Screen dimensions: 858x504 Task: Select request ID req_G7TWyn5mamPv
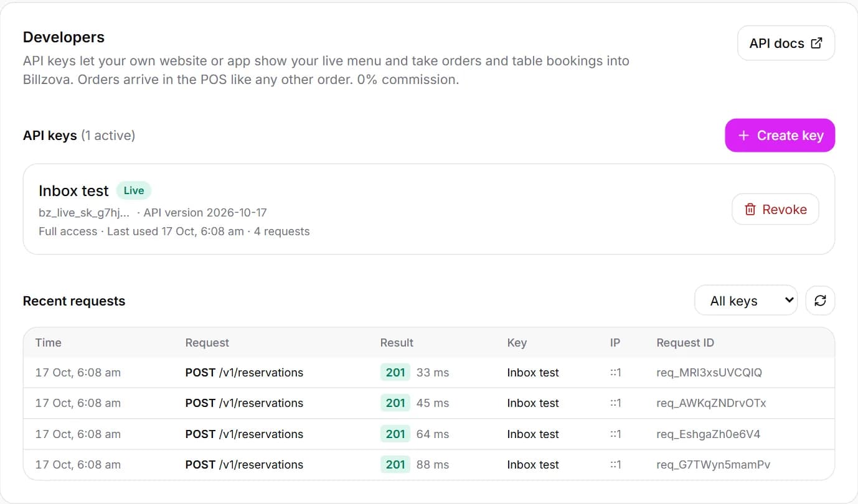713,465
